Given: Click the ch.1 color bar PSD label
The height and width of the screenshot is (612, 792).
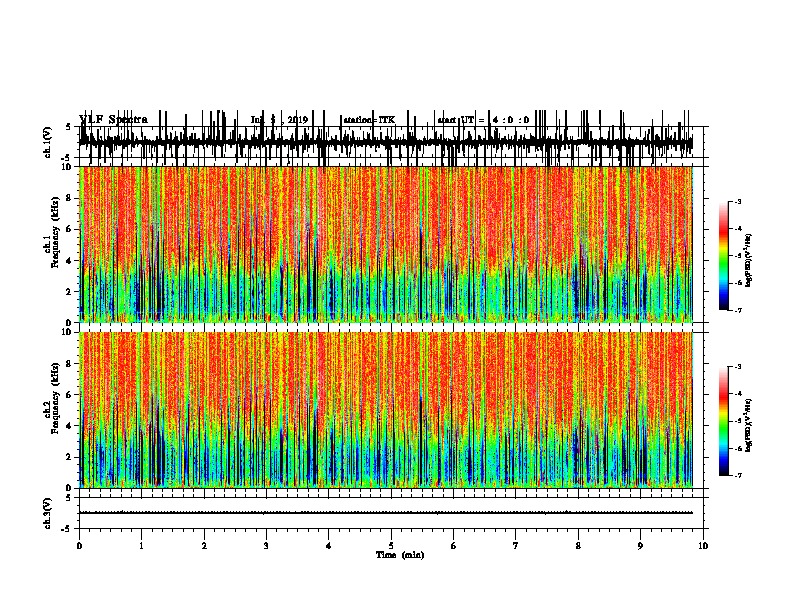Looking at the screenshot, I should point(749,261).
